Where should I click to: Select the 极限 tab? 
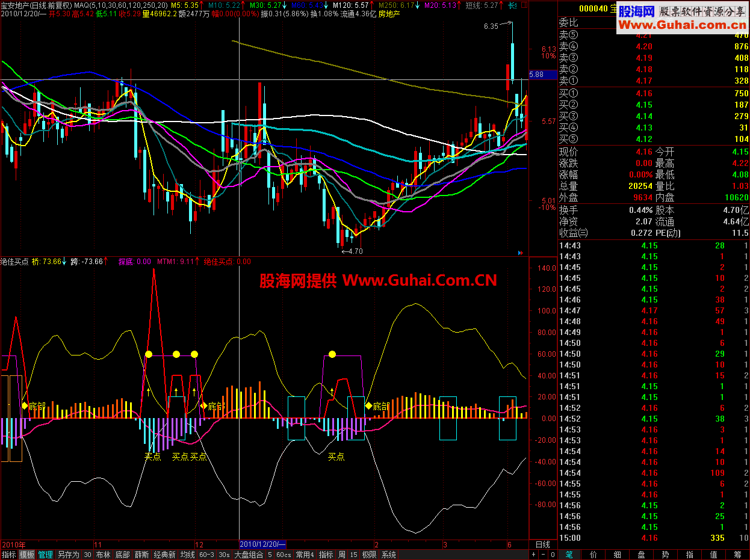click(x=370, y=555)
